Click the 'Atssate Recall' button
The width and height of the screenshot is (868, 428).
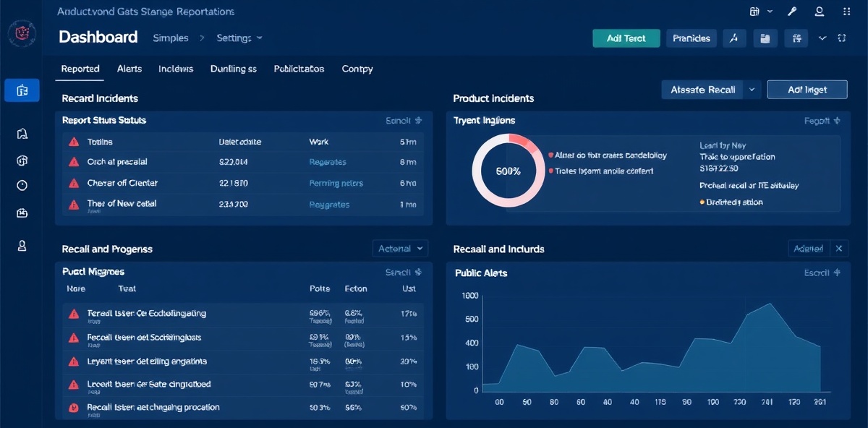(703, 90)
